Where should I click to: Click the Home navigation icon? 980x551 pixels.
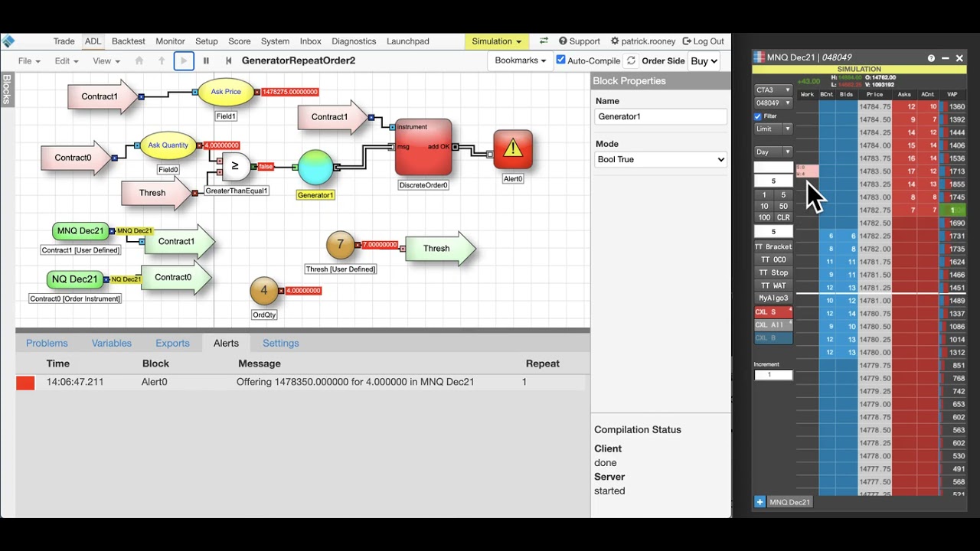coord(139,60)
